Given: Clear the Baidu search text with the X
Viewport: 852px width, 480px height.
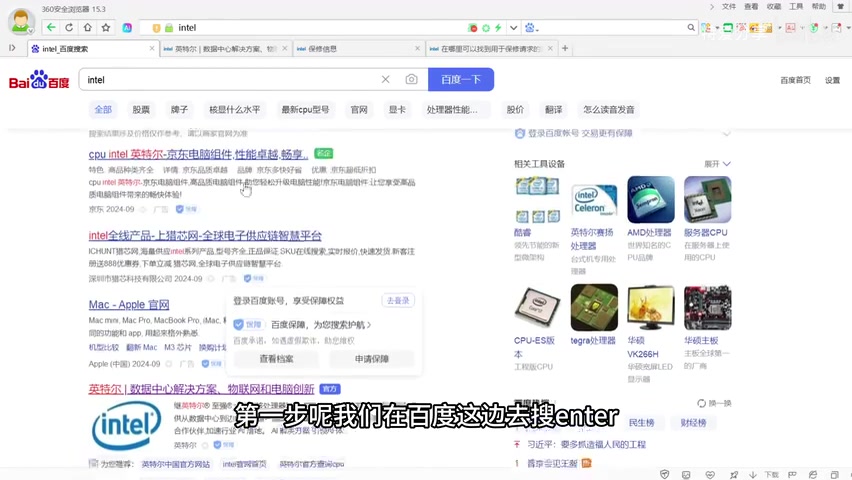Looking at the screenshot, I should (385, 79).
